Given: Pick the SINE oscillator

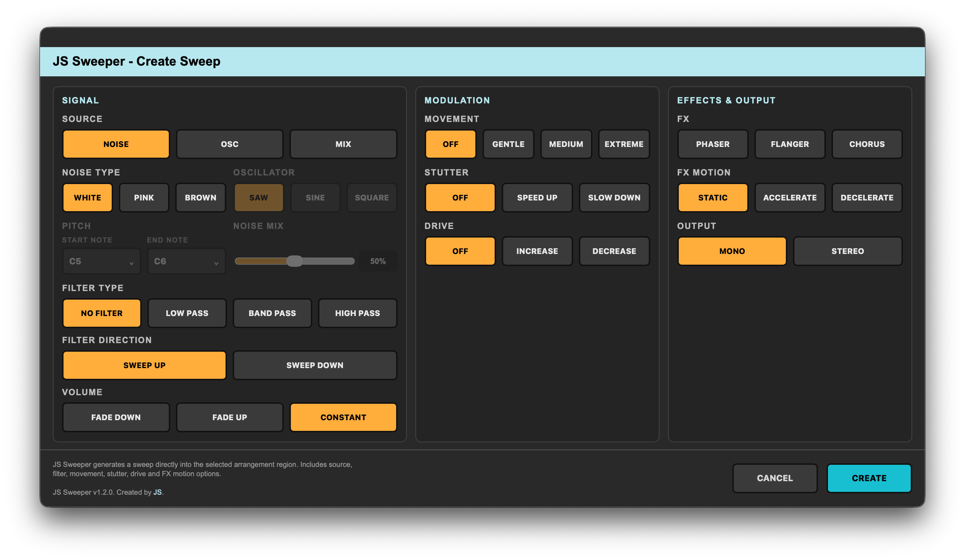Looking at the screenshot, I should point(315,198).
